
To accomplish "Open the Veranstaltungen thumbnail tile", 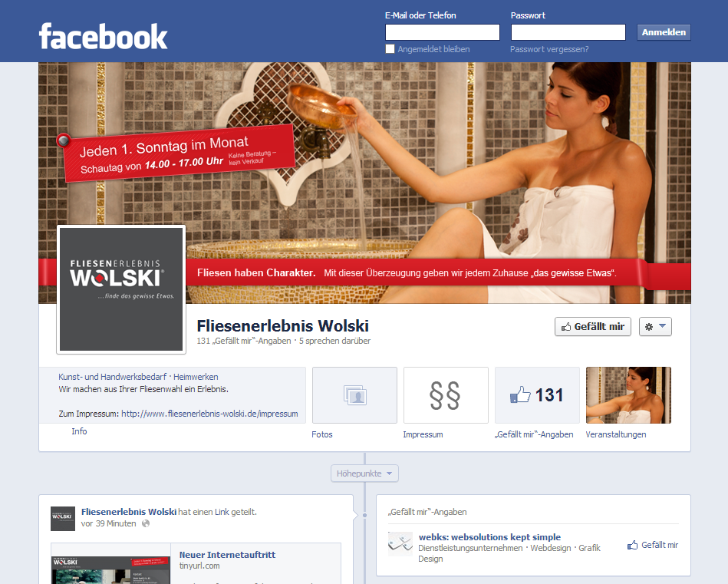I will pyautogui.click(x=628, y=395).
